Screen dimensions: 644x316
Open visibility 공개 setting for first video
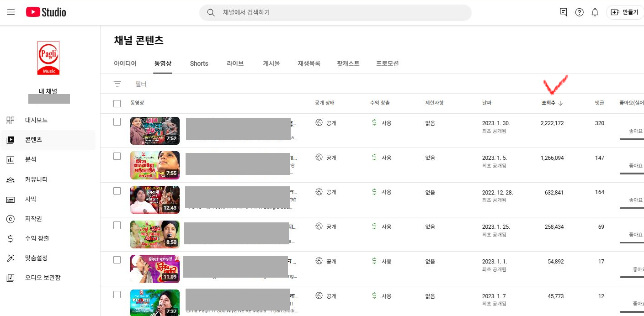[326, 123]
